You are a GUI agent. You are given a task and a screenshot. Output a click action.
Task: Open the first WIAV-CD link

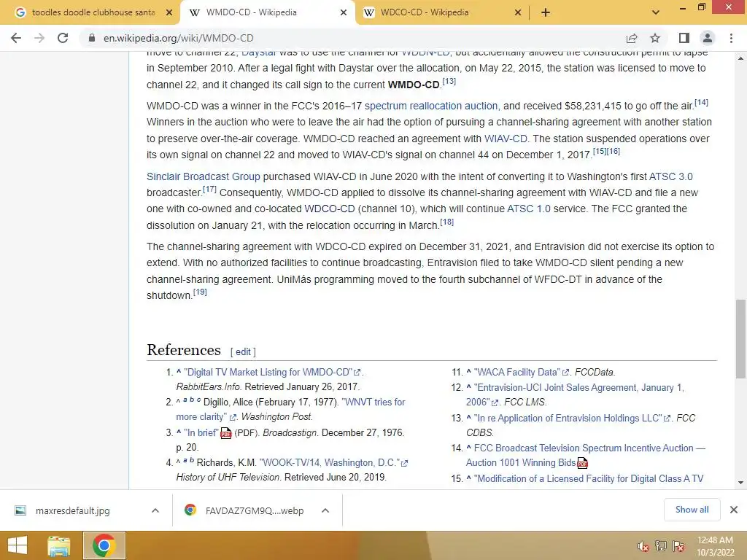tap(506, 139)
